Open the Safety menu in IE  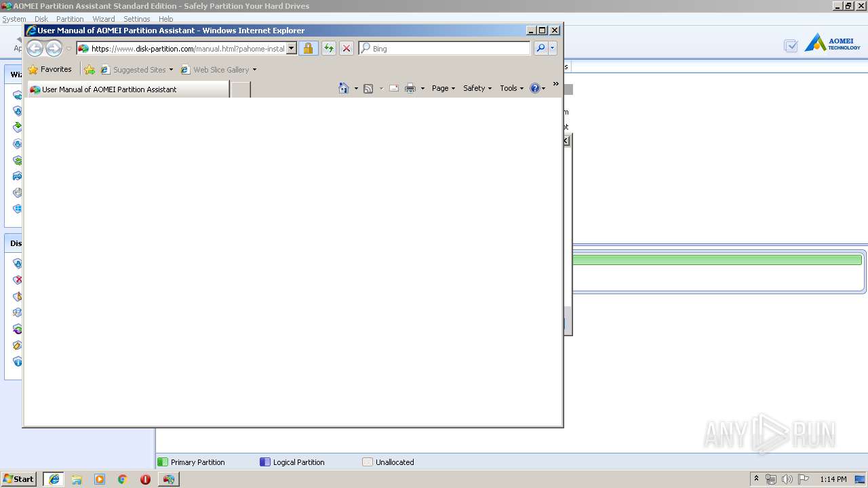(477, 88)
